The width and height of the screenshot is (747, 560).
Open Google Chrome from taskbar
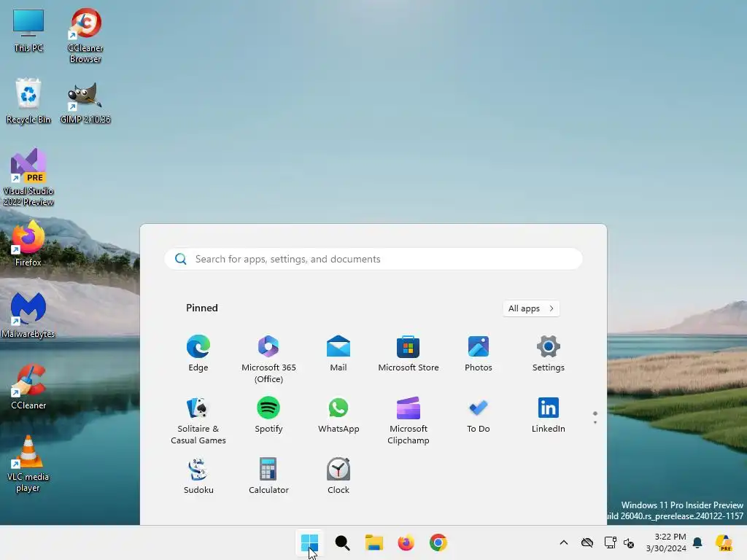pos(438,542)
